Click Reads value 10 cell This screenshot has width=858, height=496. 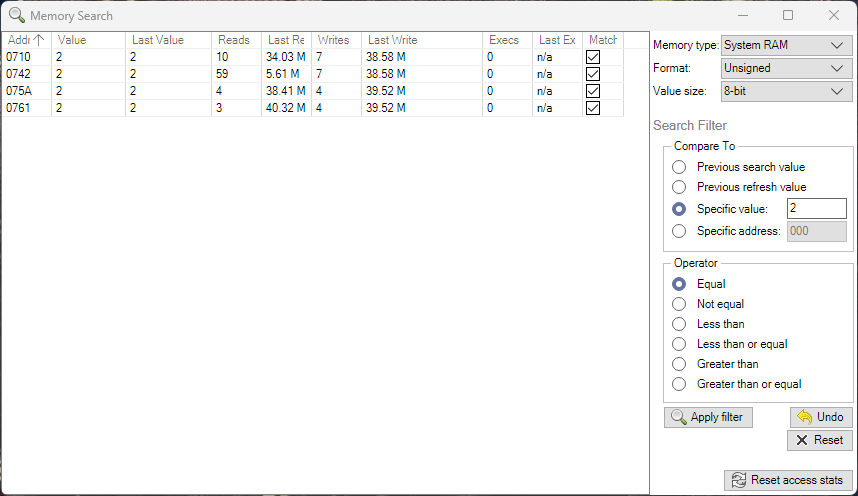point(236,57)
